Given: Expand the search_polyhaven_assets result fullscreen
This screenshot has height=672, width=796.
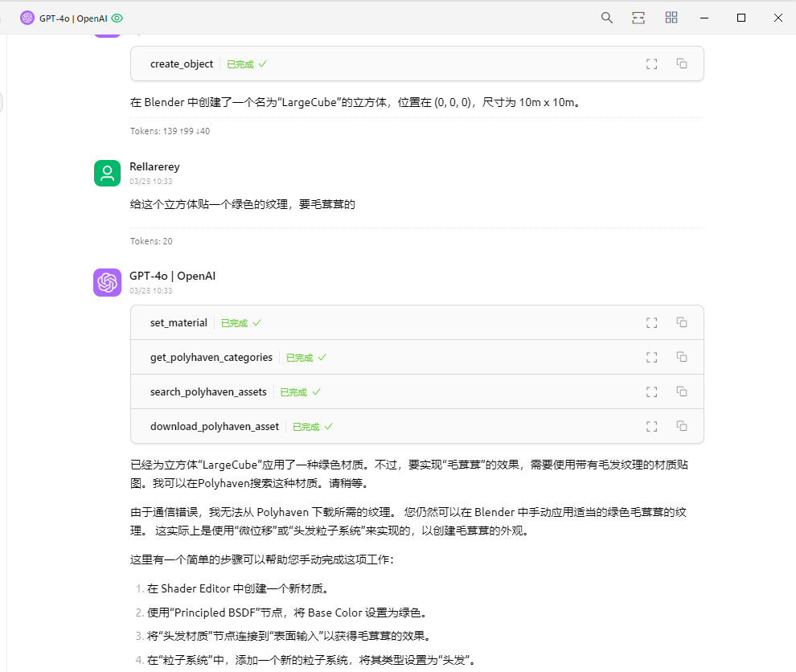Looking at the screenshot, I should (652, 391).
